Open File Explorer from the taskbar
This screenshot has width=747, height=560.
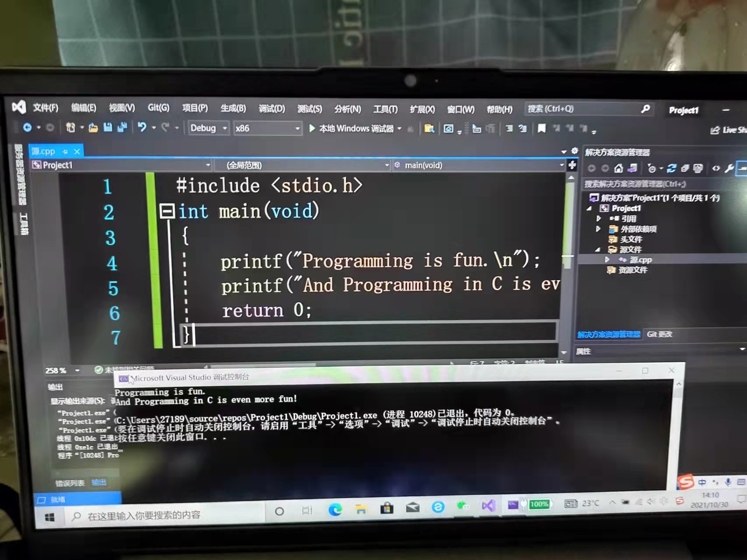361,509
